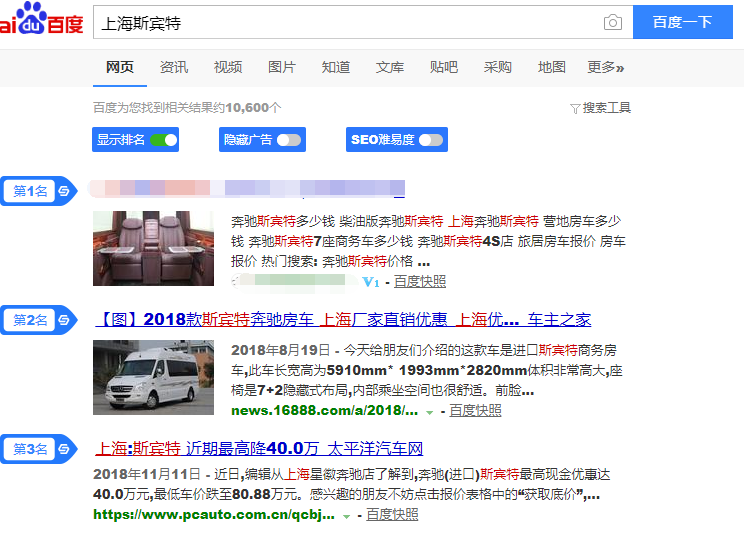Screen dimensions: 744x538
Task: Toggle the 显示排名 switch
Action: coord(163,140)
